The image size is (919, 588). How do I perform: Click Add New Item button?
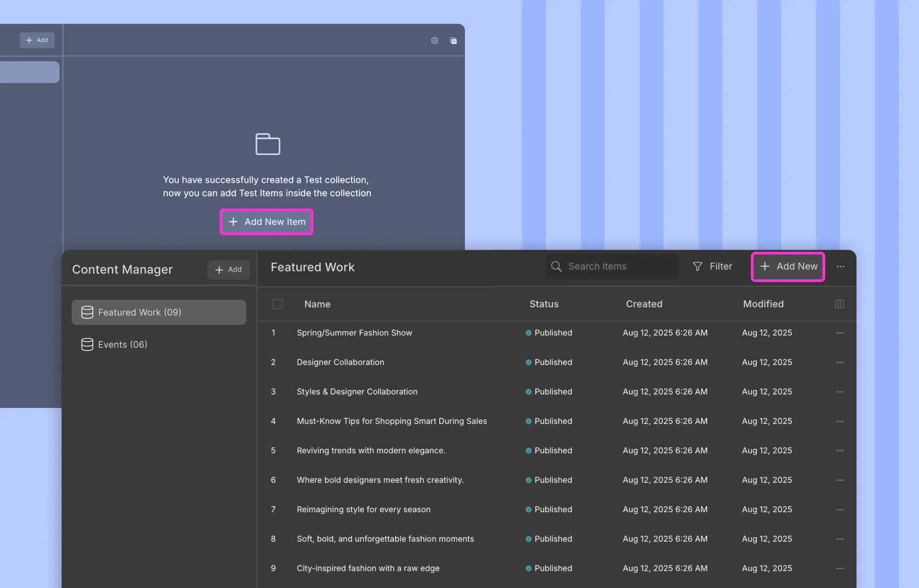click(x=267, y=222)
